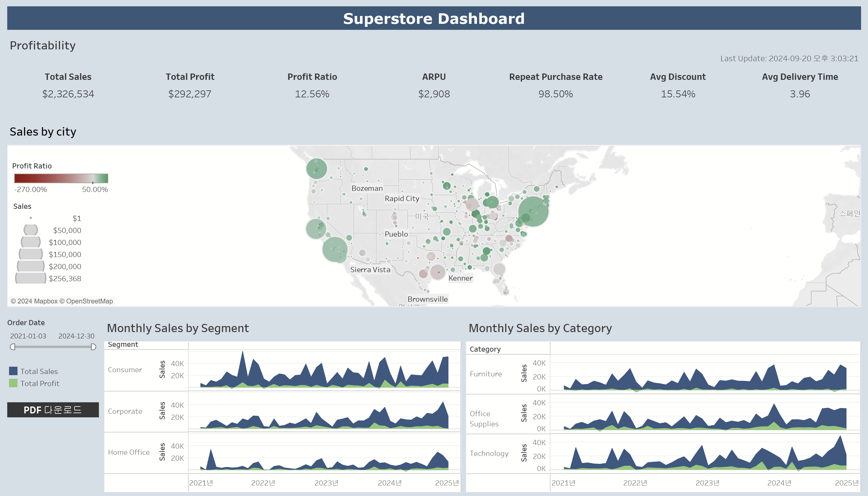Select the Home Office segment row header
The height and width of the screenshot is (496, 868).
coord(128,452)
